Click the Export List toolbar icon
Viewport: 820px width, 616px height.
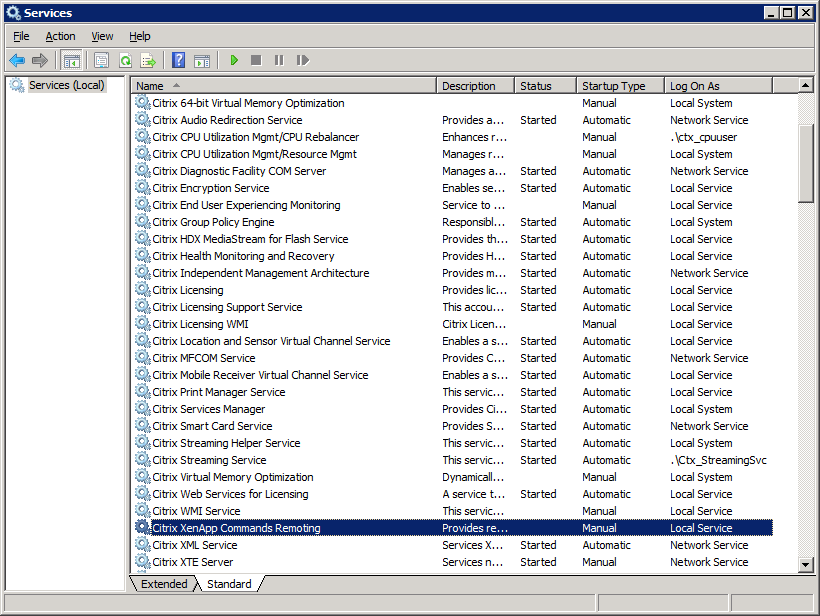tap(148, 61)
